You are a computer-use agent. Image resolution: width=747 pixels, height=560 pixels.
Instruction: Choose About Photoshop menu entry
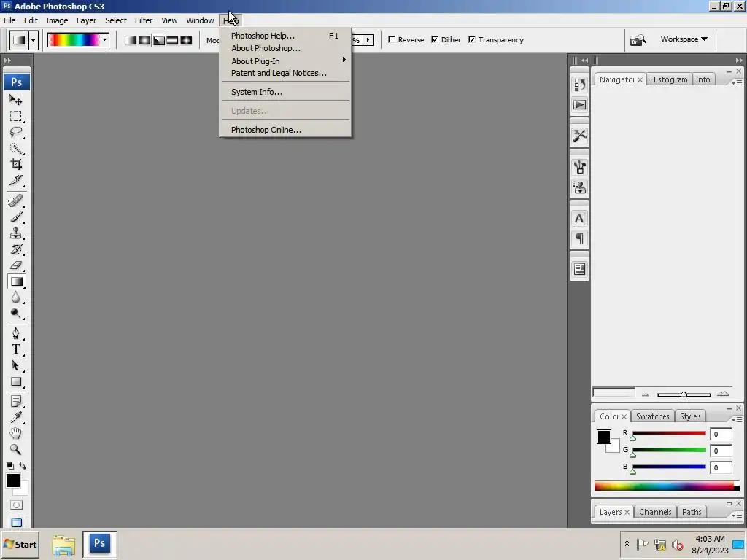[x=286, y=48]
